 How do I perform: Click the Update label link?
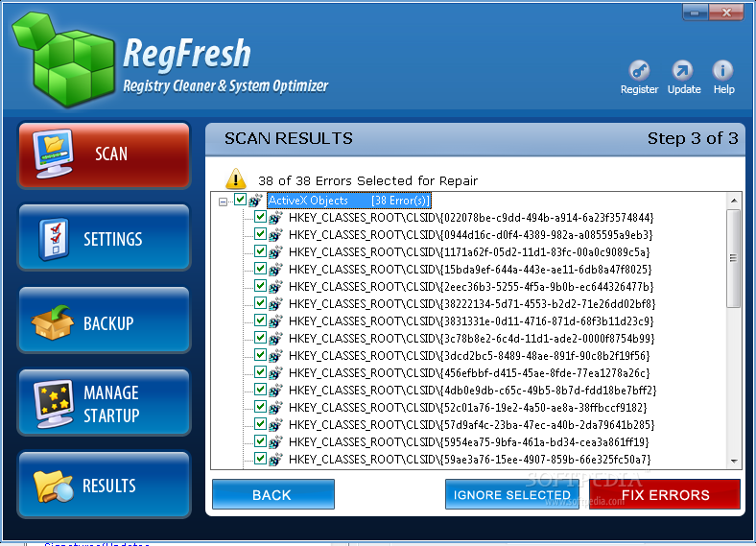click(684, 89)
